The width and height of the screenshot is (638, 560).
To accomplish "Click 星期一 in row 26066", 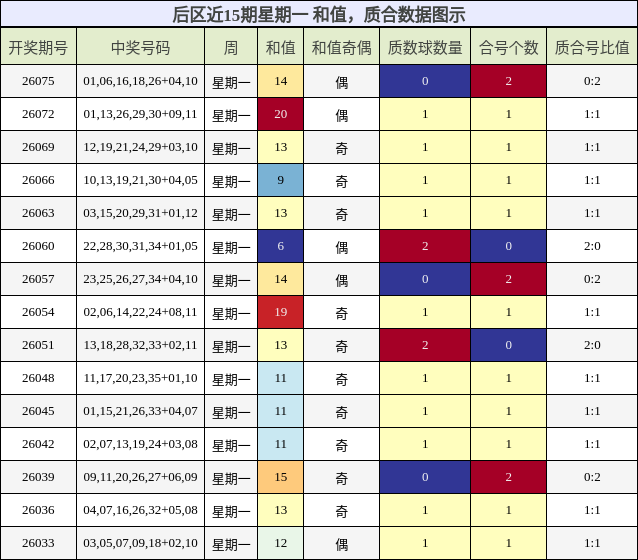I will pos(231,182).
